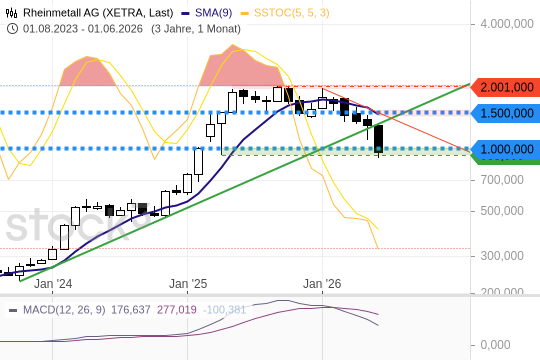Click the Jan '25 time axis label
Viewport: 540px width, 360px height.
188,284
